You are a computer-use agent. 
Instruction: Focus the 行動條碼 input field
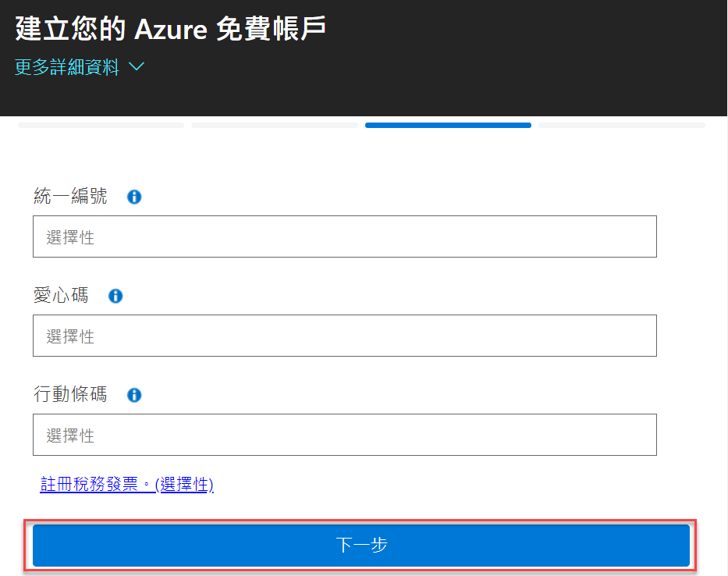pyautogui.click(x=345, y=435)
